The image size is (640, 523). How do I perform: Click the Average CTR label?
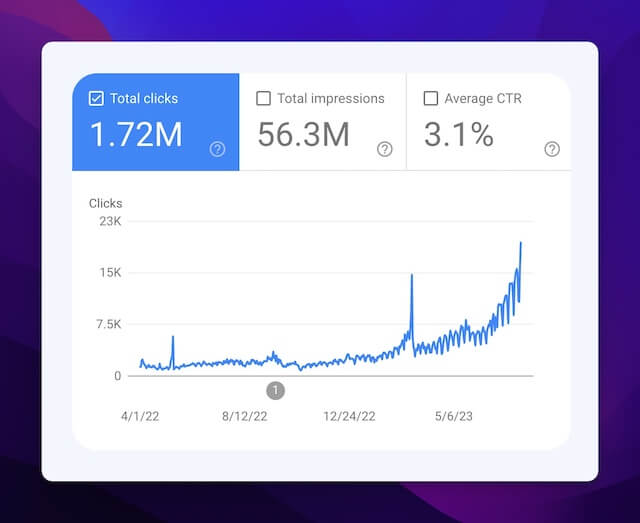tap(483, 98)
